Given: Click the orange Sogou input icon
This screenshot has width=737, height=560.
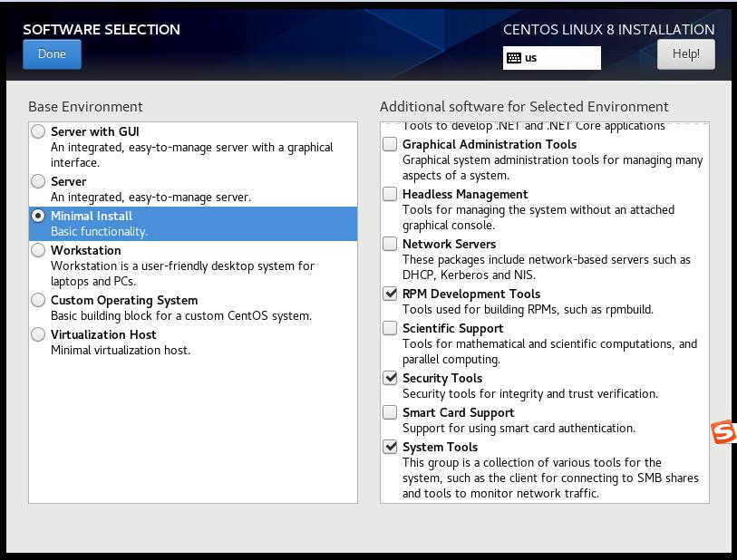Looking at the screenshot, I should (723, 433).
